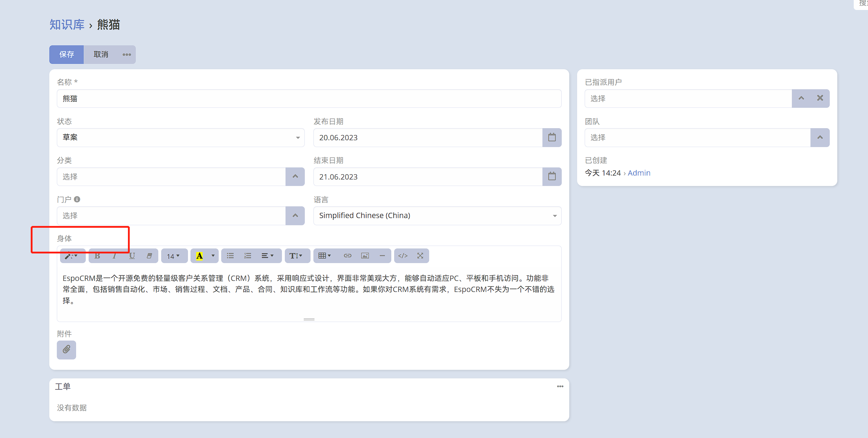Toggle bold formatting in editor

click(97, 256)
